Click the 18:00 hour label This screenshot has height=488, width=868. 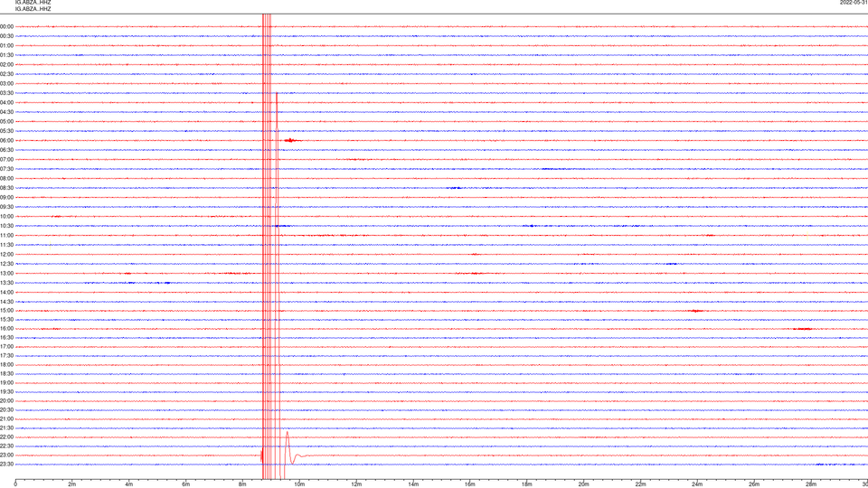pyautogui.click(x=6, y=364)
